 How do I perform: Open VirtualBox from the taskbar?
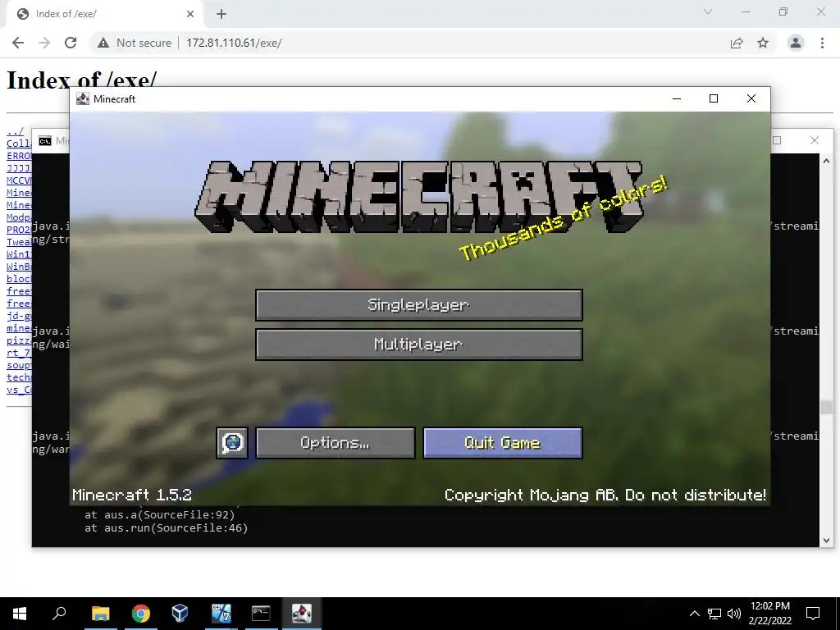pos(180,614)
